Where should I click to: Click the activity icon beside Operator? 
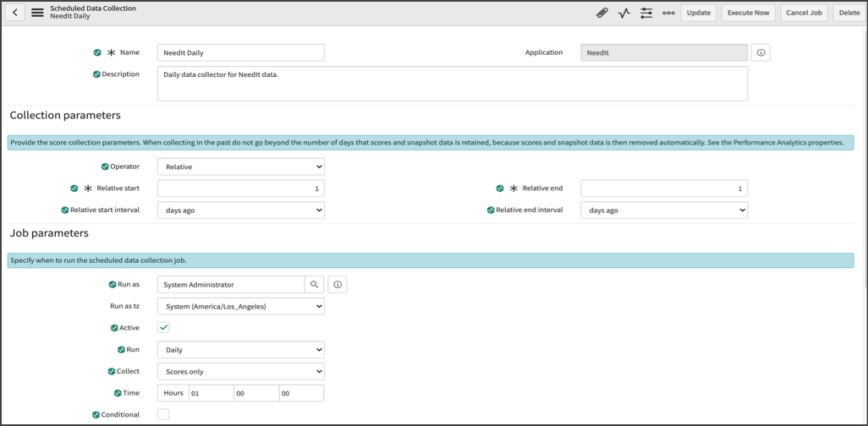tap(105, 167)
